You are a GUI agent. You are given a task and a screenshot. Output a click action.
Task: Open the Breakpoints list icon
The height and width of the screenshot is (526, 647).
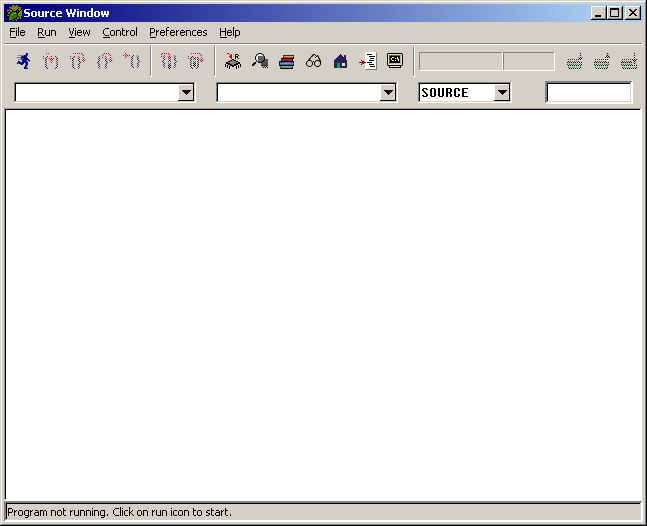click(368, 61)
